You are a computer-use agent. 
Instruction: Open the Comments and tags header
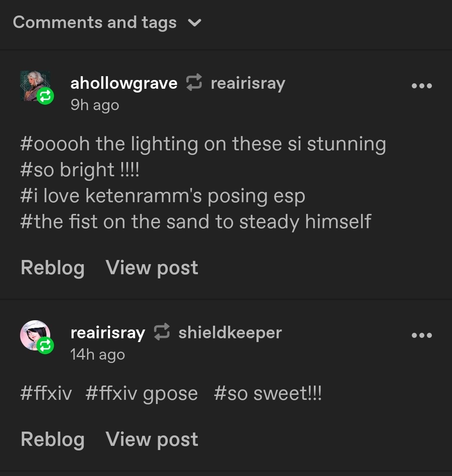(95, 23)
